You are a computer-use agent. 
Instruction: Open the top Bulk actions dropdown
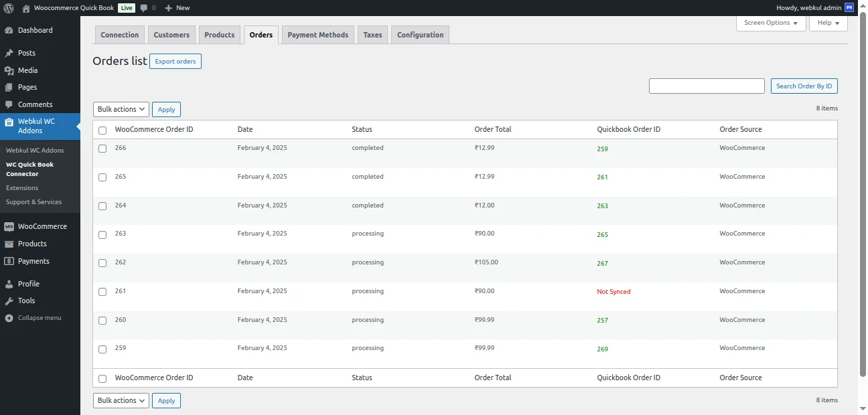(x=121, y=109)
